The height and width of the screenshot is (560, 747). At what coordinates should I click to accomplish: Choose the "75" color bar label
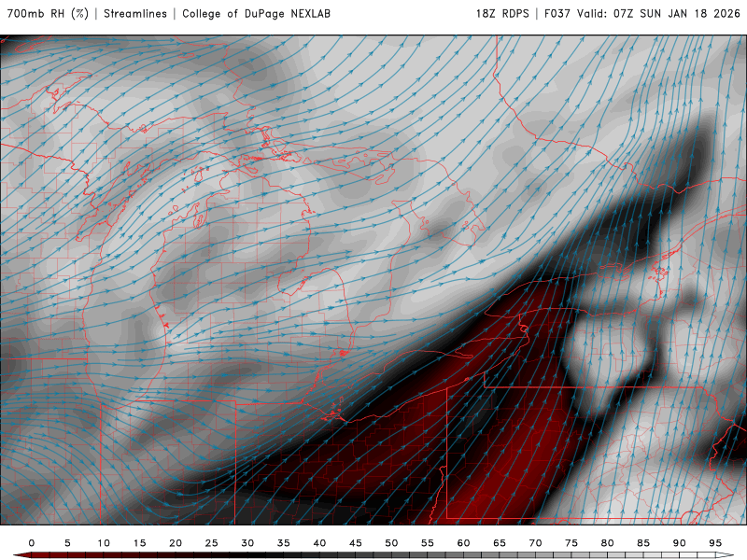(571, 543)
